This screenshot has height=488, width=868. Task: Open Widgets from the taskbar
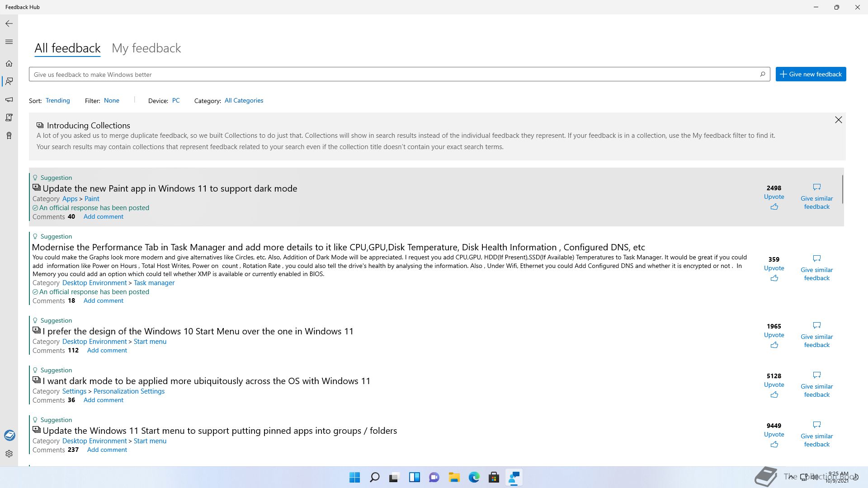414,477
